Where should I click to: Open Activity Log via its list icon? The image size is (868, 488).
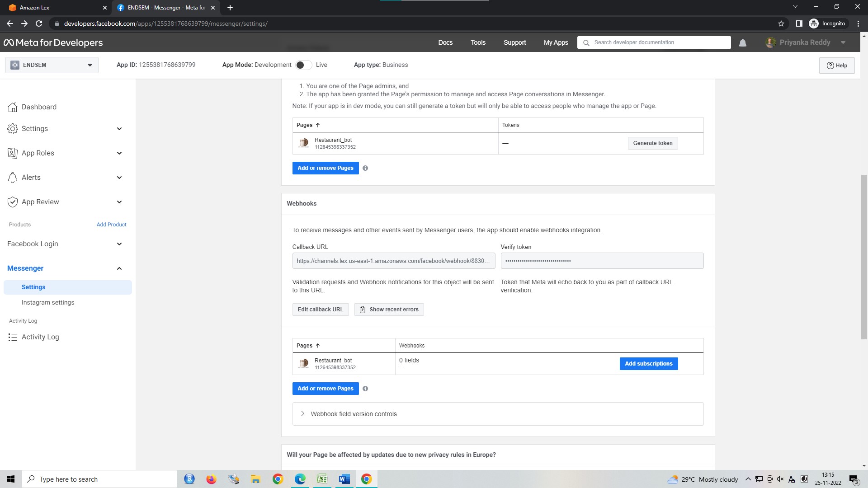click(x=13, y=337)
